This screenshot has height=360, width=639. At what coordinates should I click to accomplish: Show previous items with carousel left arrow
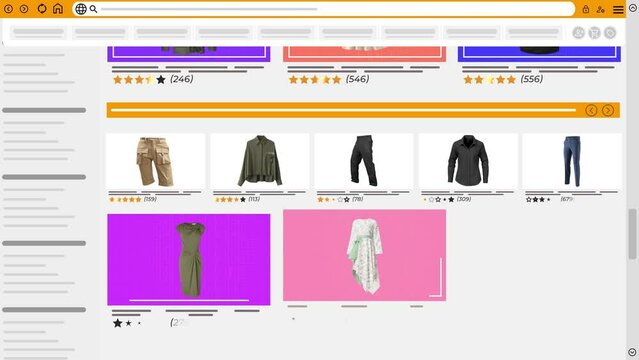coord(591,110)
